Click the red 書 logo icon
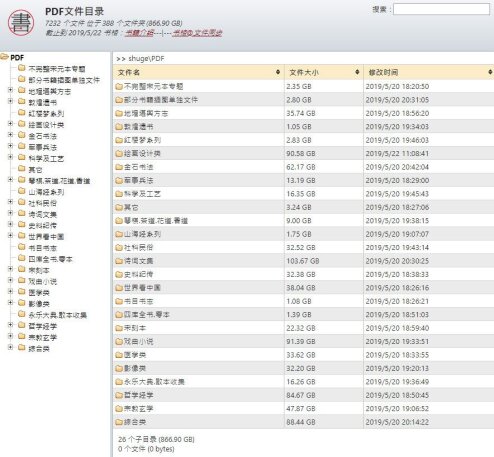The image size is (494, 457). click(21, 22)
